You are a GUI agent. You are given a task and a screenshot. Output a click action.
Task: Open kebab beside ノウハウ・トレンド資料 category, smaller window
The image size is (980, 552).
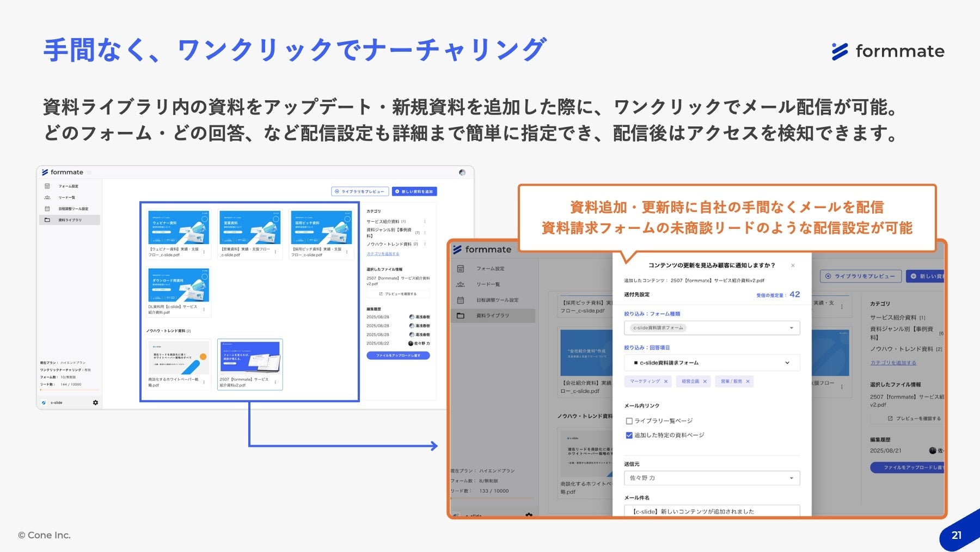coord(425,244)
